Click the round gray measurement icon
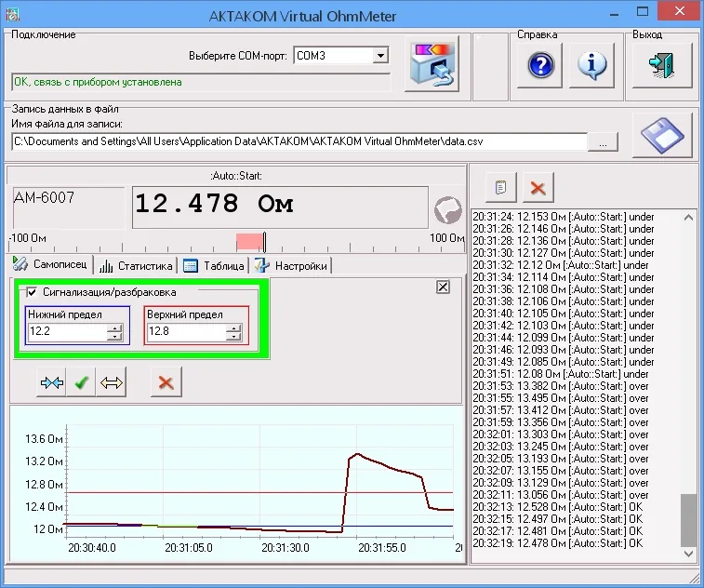The height and width of the screenshot is (588, 704). click(447, 209)
